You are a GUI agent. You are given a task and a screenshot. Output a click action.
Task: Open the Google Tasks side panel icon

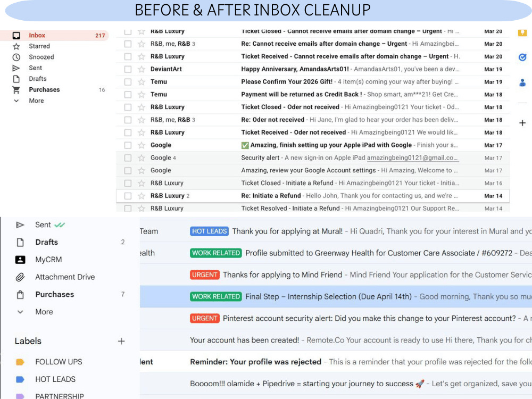click(x=522, y=57)
